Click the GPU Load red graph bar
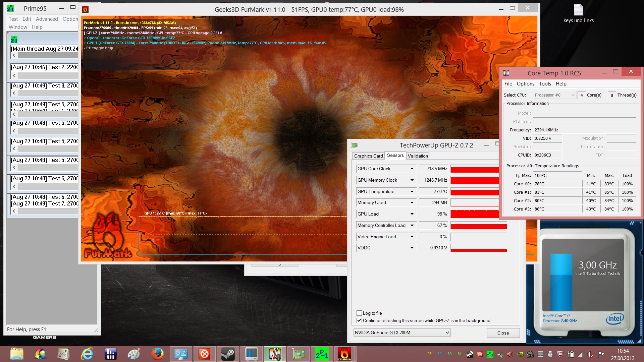Viewport: 644px width, 362px height. 475,214
